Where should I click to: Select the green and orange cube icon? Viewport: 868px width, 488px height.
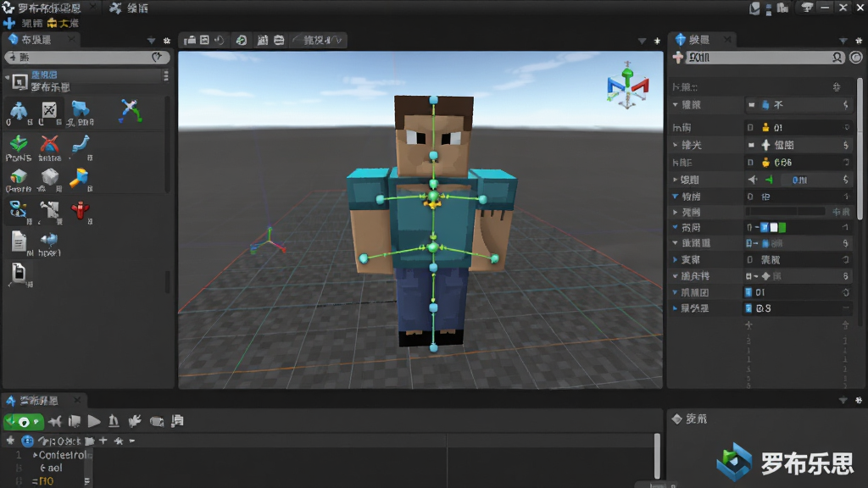click(x=19, y=176)
